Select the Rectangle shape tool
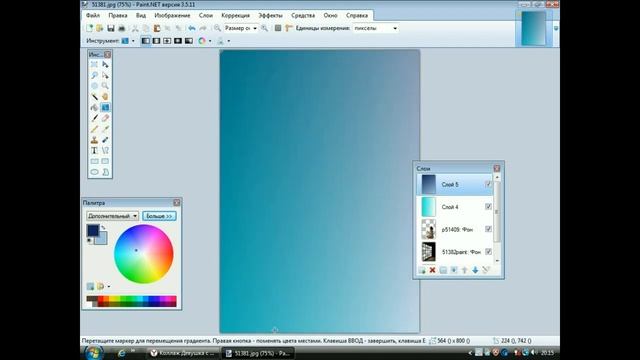This screenshot has width=640, height=360. pyautogui.click(x=94, y=161)
